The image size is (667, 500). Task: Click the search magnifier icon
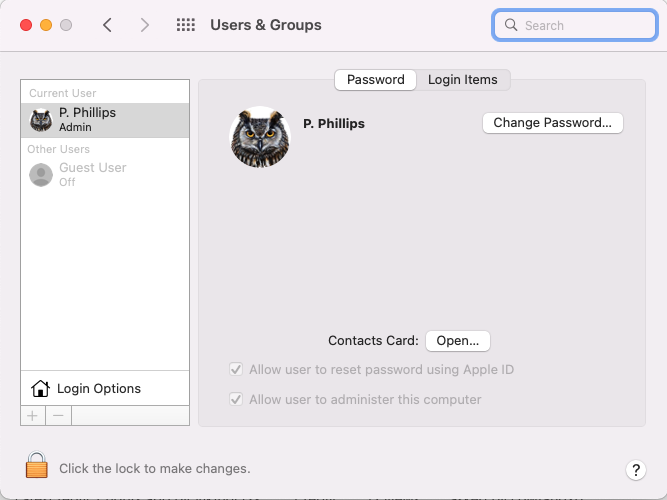[511, 25]
